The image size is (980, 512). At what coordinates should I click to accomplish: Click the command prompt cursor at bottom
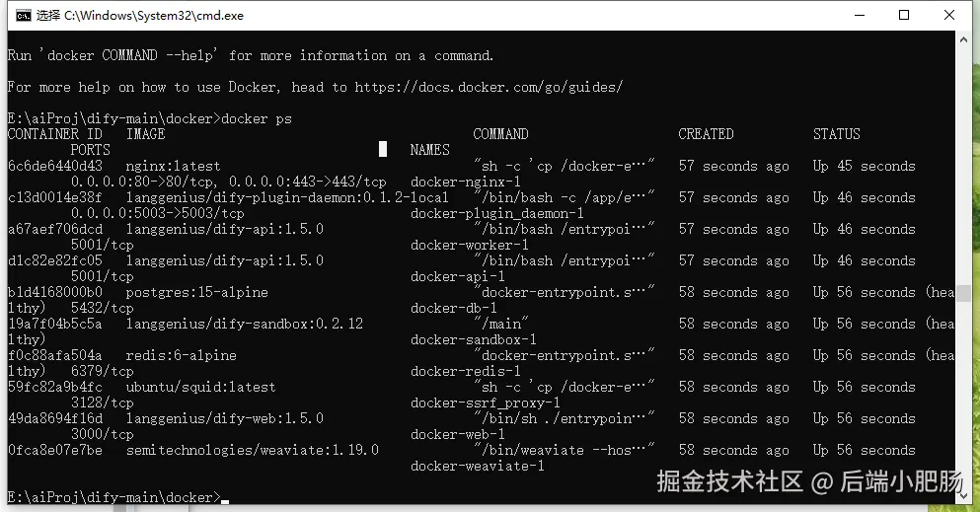(x=225, y=498)
